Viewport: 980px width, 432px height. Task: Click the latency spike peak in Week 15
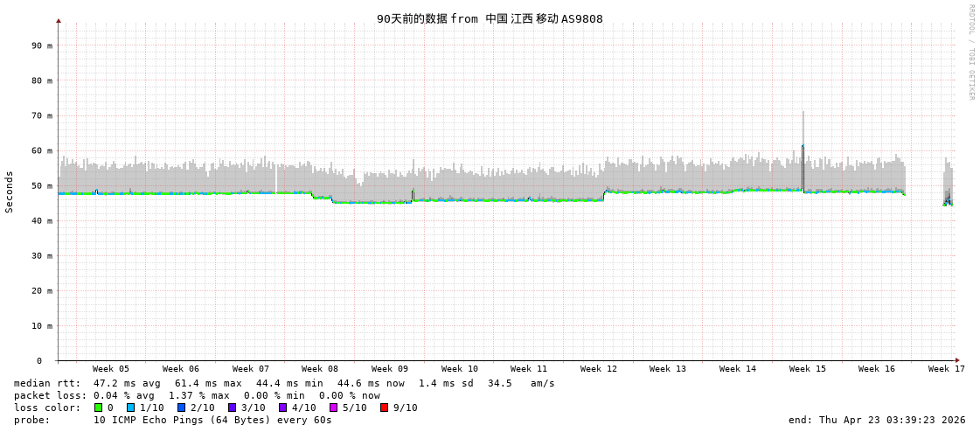[803, 146]
